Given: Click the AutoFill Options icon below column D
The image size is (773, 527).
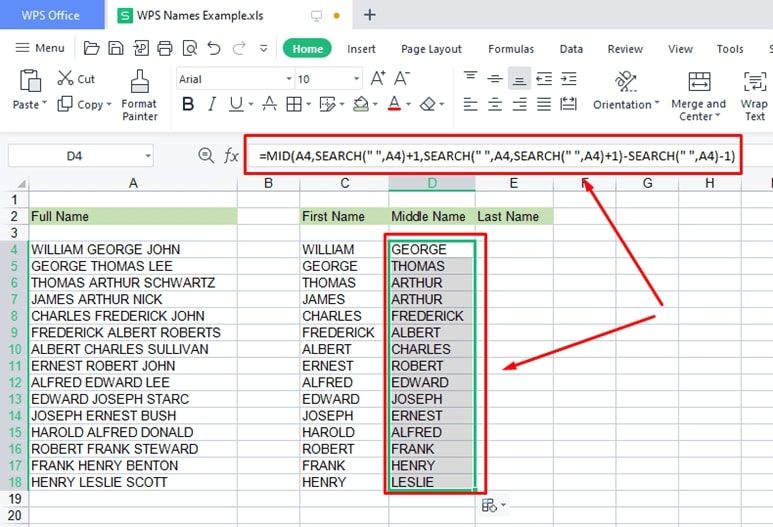Looking at the screenshot, I should (493, 505).
